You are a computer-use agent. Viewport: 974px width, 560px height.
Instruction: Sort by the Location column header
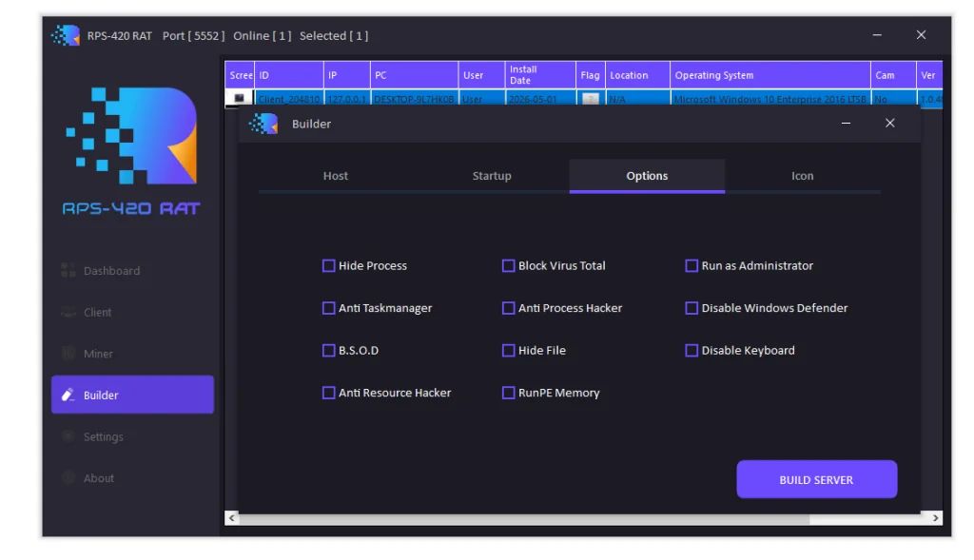pyautogui.click(x=638, y=75)
